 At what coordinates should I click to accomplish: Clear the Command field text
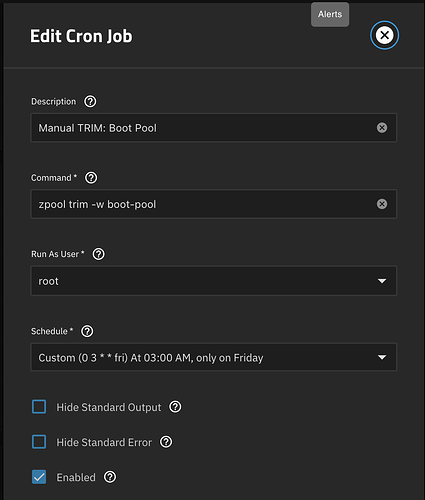382,204
